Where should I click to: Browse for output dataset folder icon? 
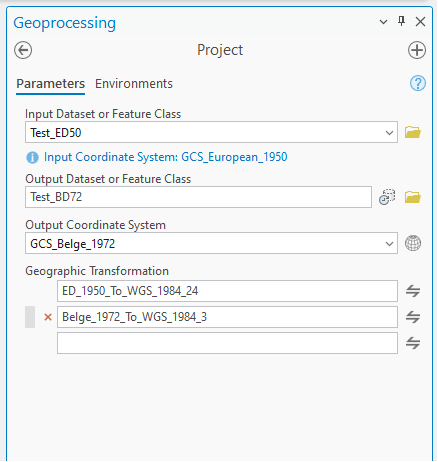[x=413, y=197]
